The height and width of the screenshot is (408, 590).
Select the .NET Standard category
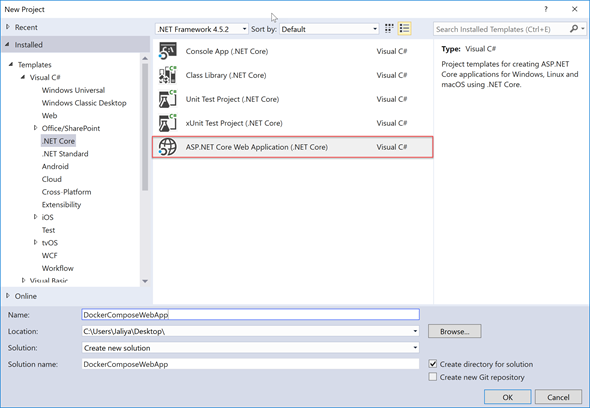pyautogui.click(x=65, y=154)
